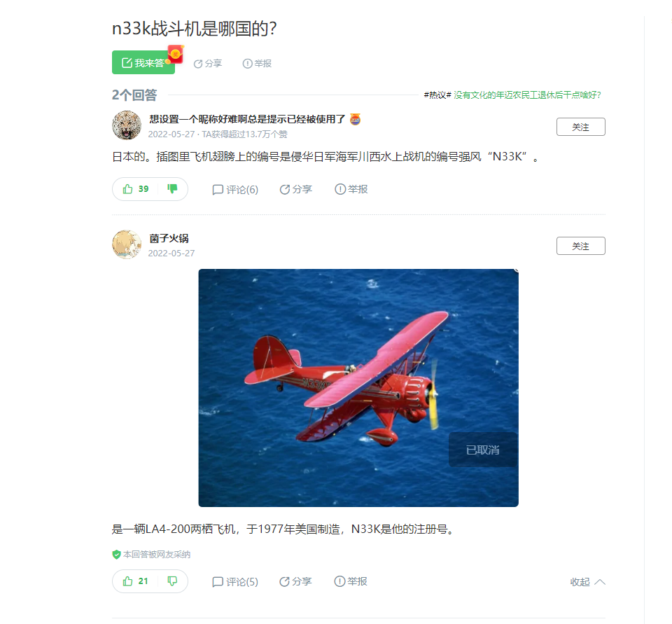Image resolution: width=672 pixels, height=624 pixels.
Task: Open 评论(5) comments on second answer
Action: [235, 581]
